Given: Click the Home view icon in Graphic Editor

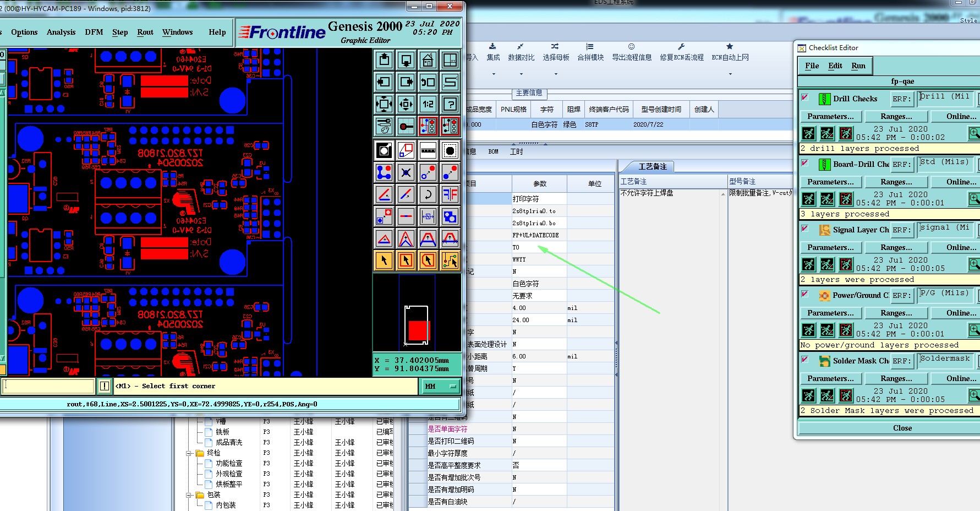Looking at the screenshot, I should [x=428, y=60].
